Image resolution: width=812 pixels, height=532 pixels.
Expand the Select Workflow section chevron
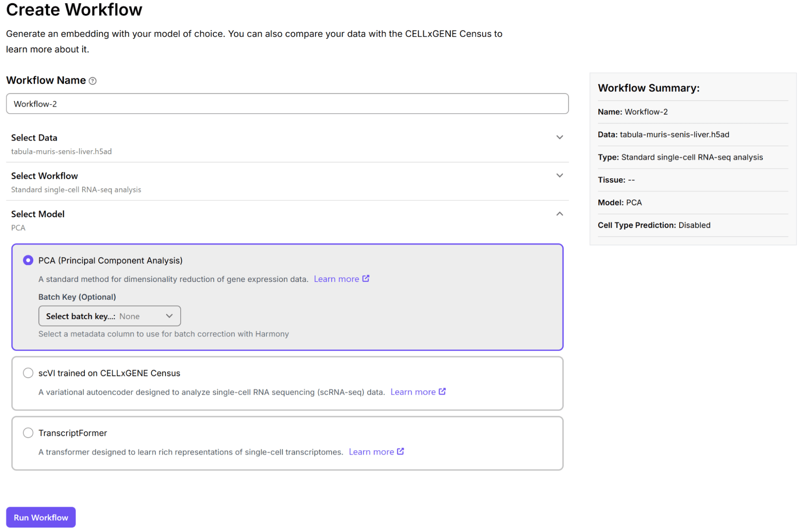tap(559, 175)
